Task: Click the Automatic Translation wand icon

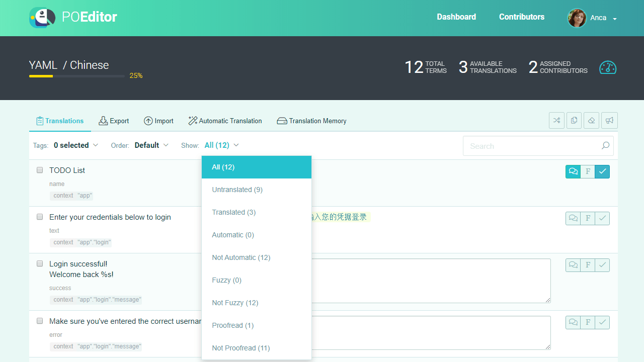Action: coord(192,121)
